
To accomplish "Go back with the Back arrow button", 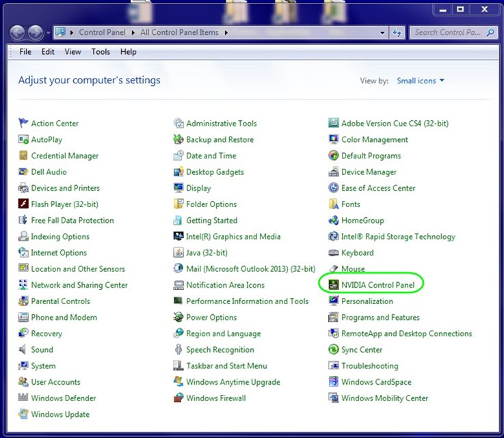I will click(x=17, y=33).
